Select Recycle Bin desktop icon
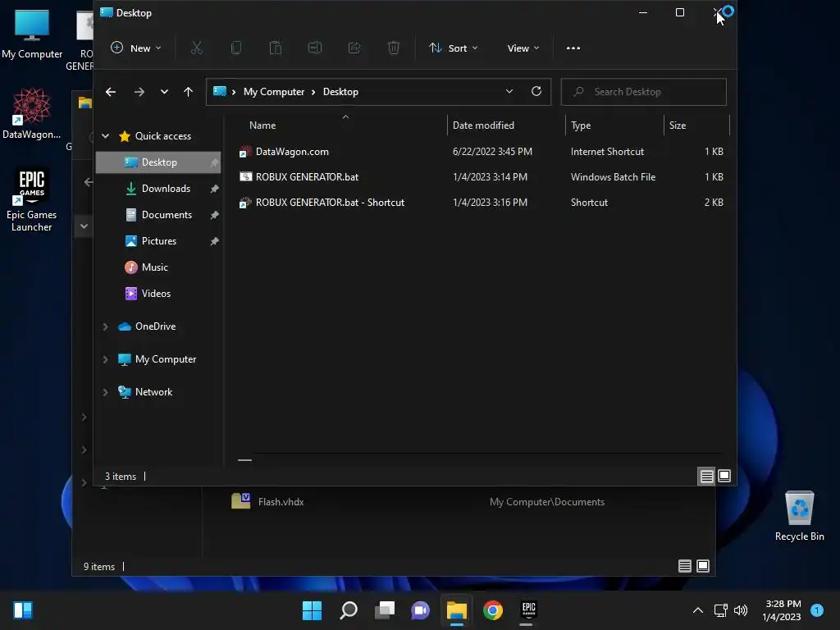840x630 pixels. [x=799, y=516]
